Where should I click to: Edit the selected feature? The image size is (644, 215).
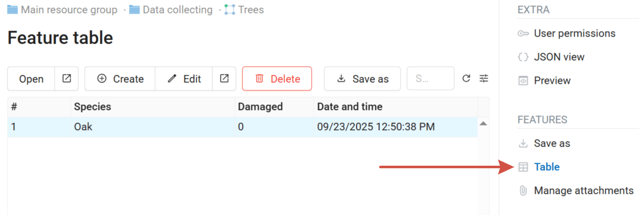point(184,79)
